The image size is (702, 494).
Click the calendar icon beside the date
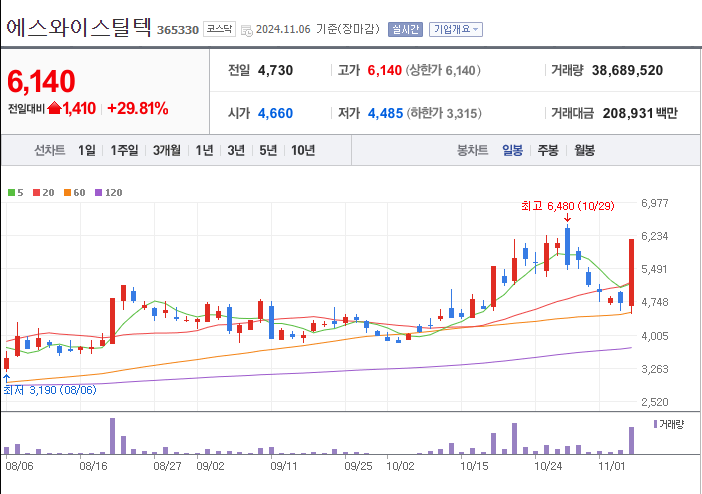click(247, 30)
